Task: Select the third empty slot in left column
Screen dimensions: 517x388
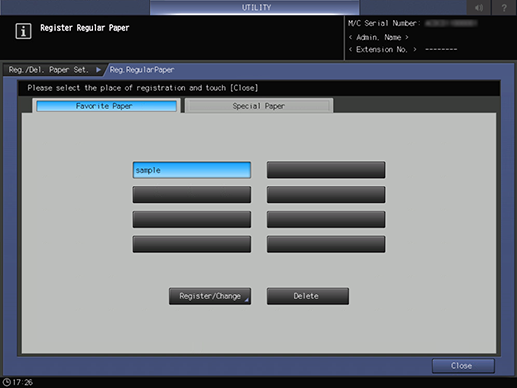Action: (192, 219)
